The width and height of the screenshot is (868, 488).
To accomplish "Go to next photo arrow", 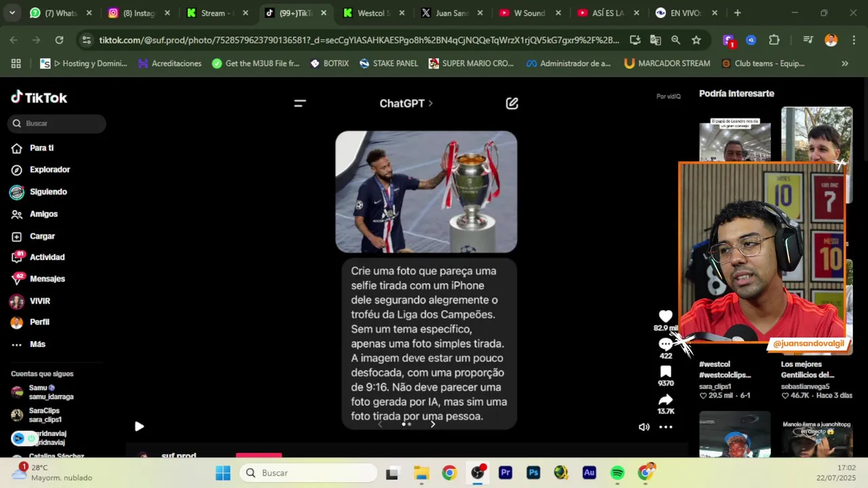I will (433, 424).
